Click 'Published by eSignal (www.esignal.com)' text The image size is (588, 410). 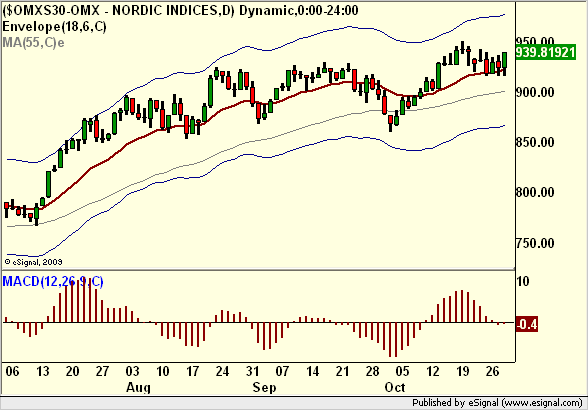tap(497, 403)
